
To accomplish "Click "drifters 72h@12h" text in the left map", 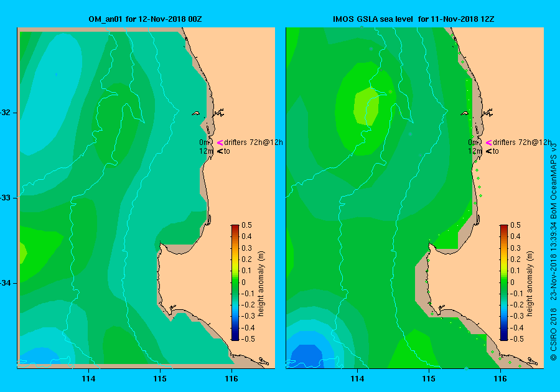I will (254, 142).
